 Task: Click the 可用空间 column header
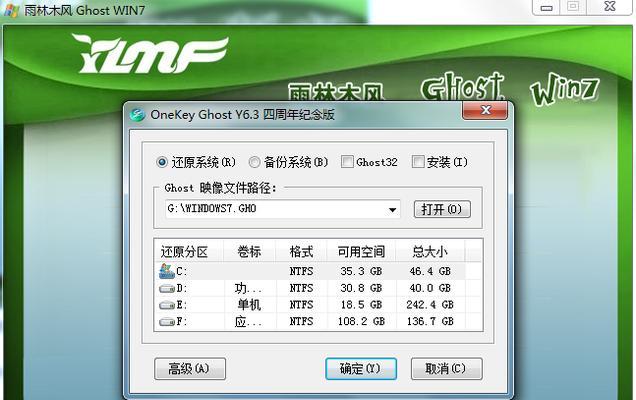pos(361,252)
